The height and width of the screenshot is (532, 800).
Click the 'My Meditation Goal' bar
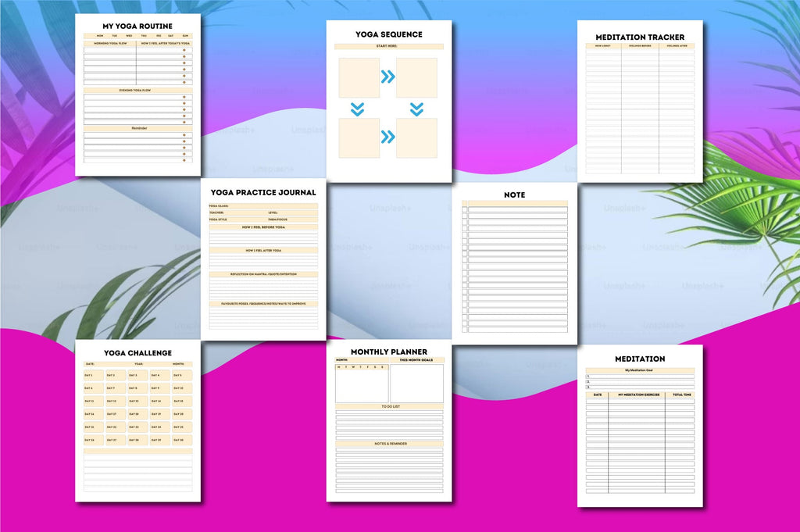[x=640, y=370]
